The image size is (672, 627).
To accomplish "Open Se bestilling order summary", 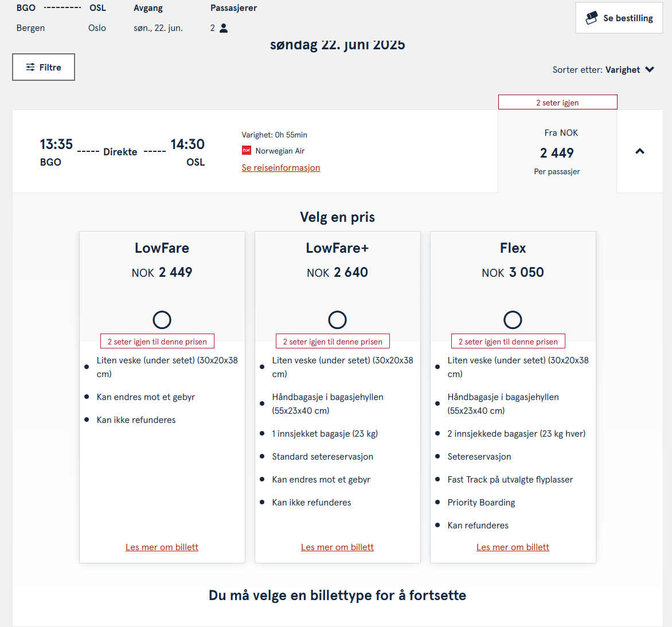I will click(x=619, y=18).
